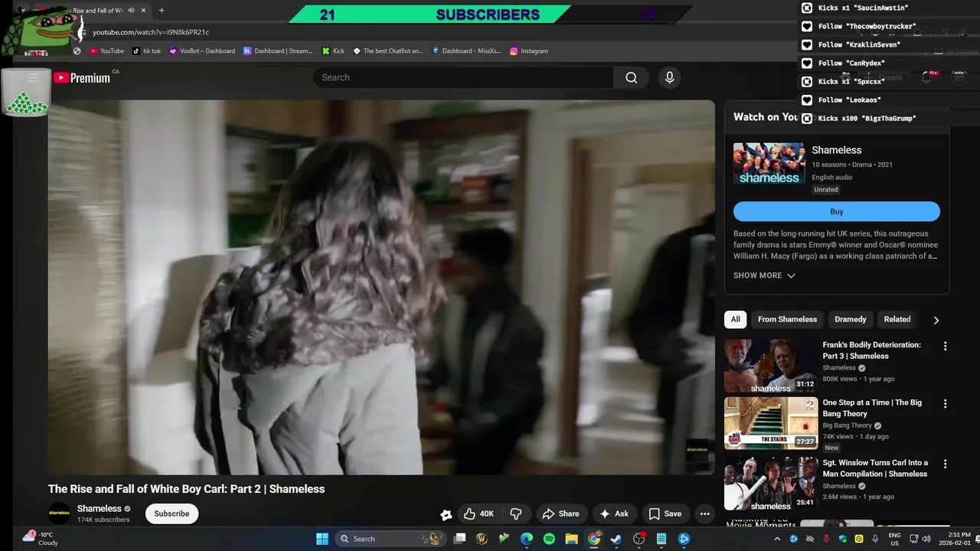980x551 pixels.
Task: Open Windows Start menu
Action: click(x=322, y=539)
